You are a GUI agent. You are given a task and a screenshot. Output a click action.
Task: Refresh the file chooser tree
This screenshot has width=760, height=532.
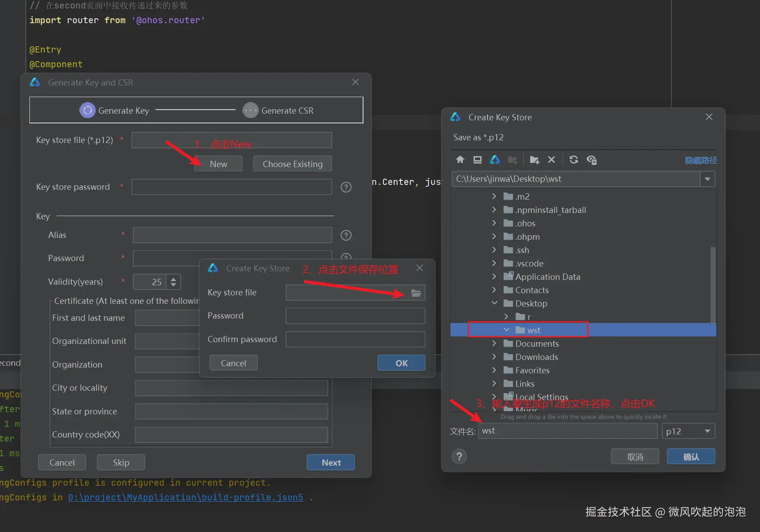[x=574, y=160]
